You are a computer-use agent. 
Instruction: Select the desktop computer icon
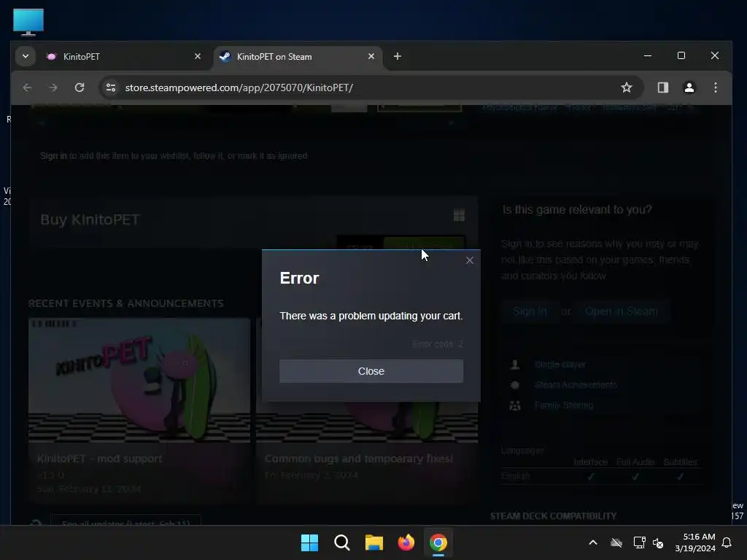click(28, 22)
